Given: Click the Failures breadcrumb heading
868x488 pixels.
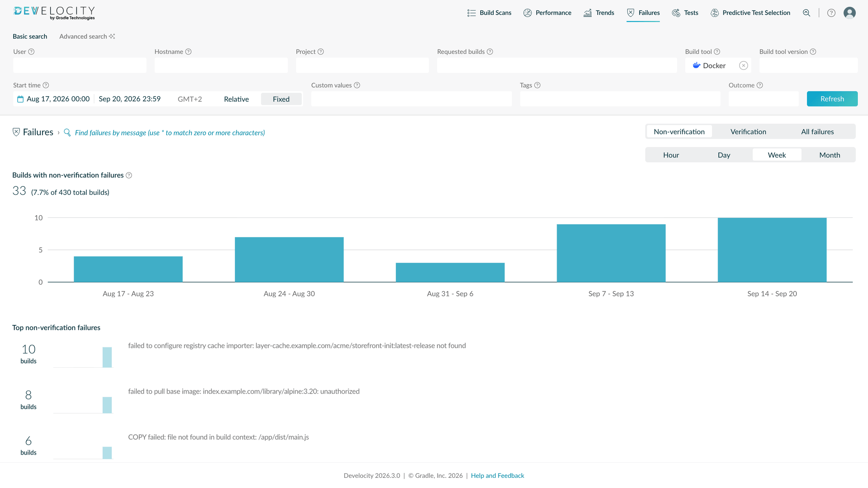Looking at the screenshot, I should tap(38, 132).
